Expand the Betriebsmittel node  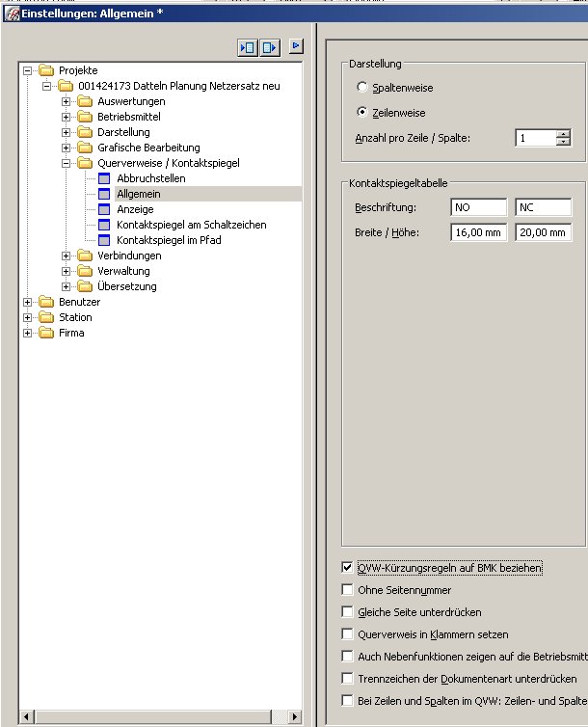point(67,117)
